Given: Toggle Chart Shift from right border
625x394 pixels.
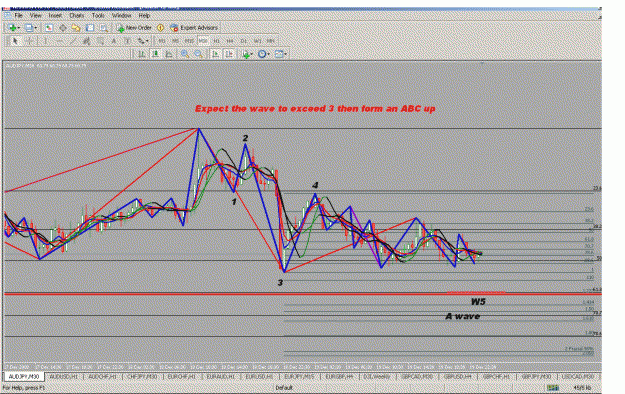Looking at the screenshot, I should click(229, 54).
